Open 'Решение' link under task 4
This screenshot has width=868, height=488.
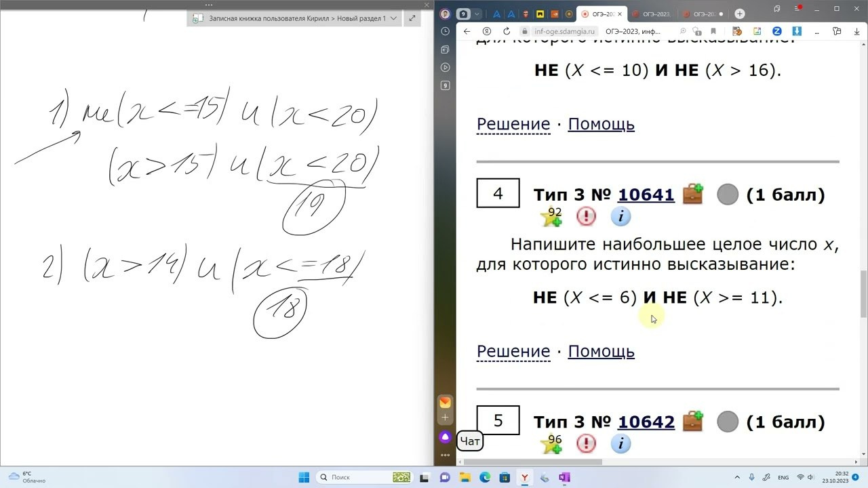(513, 351)
